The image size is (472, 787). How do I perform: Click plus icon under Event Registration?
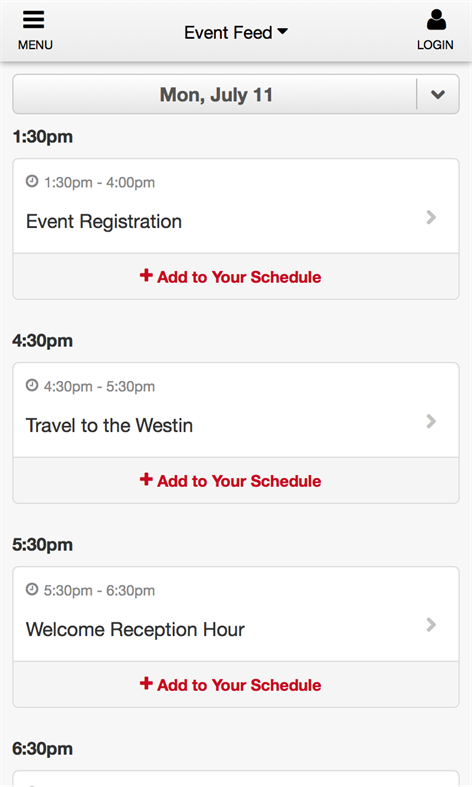coord(146,275)
